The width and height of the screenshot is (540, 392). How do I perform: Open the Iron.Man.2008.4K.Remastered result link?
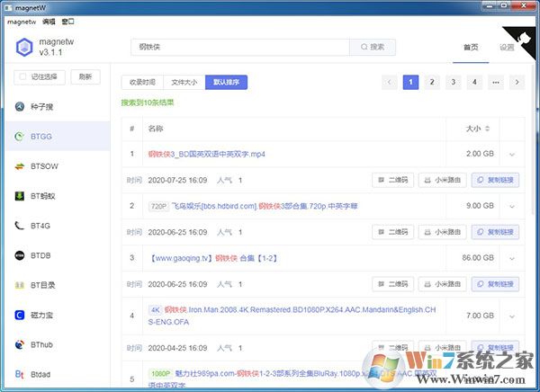coord(292,316)
